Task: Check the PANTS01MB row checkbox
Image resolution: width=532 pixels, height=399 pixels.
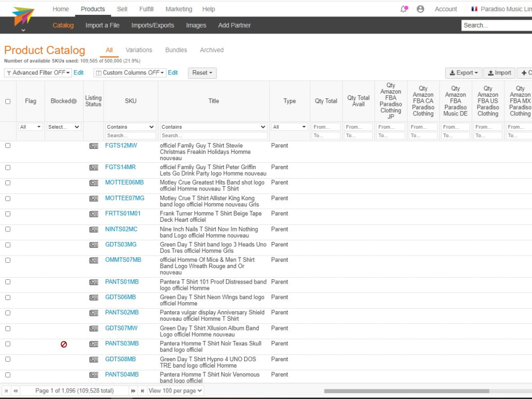Action: pyautogui.click(x=8, y=282)
